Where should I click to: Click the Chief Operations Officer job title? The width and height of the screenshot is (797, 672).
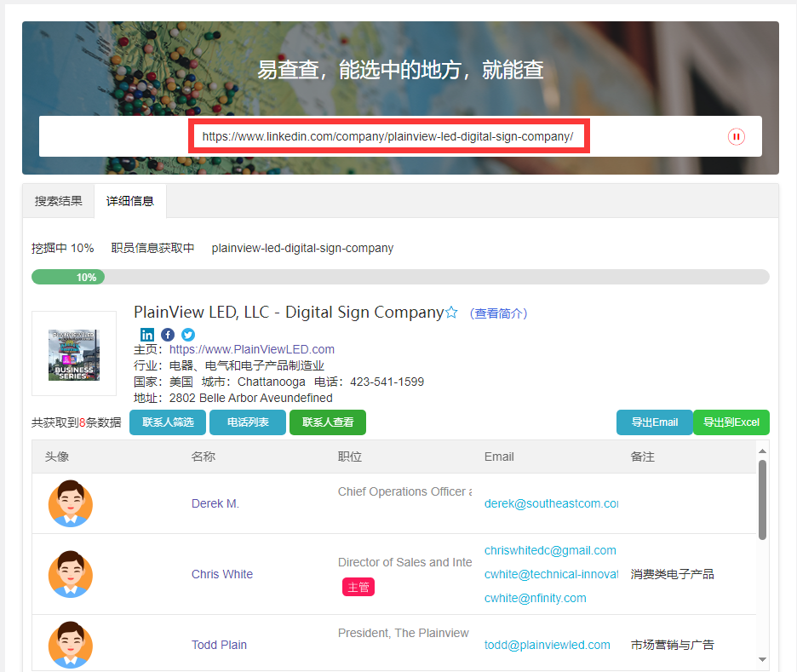tap(405, 491)
